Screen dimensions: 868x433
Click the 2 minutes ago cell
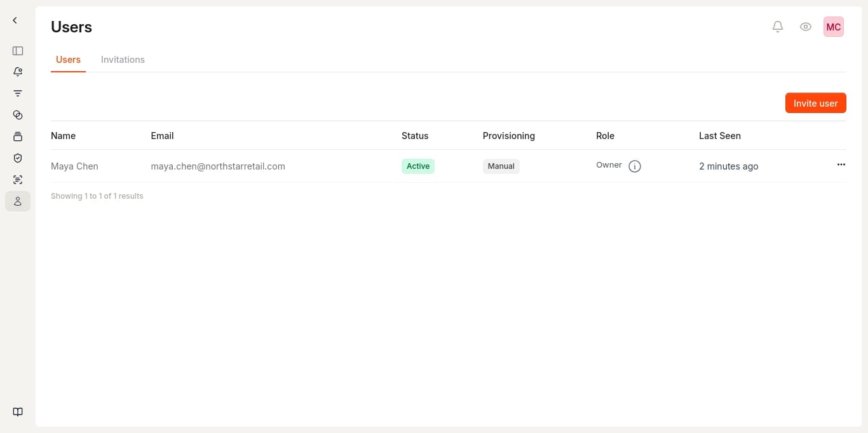pyautogui.click(x=729, y=166)
